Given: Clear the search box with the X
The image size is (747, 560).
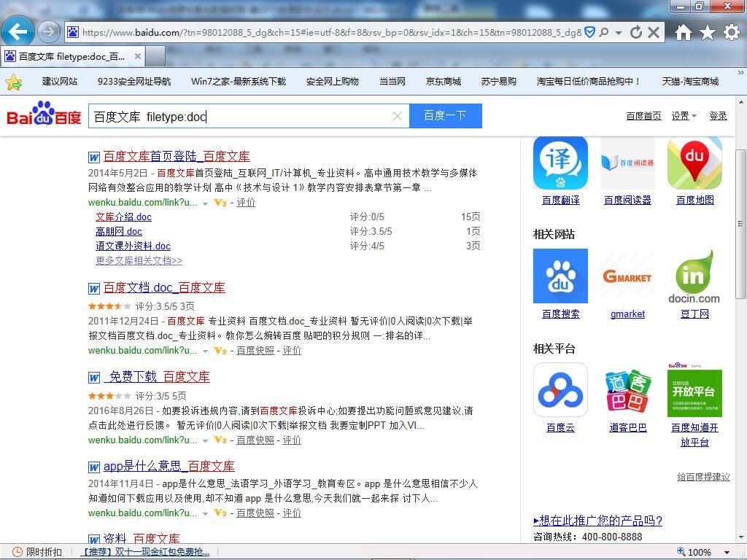Looking at the screenshot, I should pos(398,116).
